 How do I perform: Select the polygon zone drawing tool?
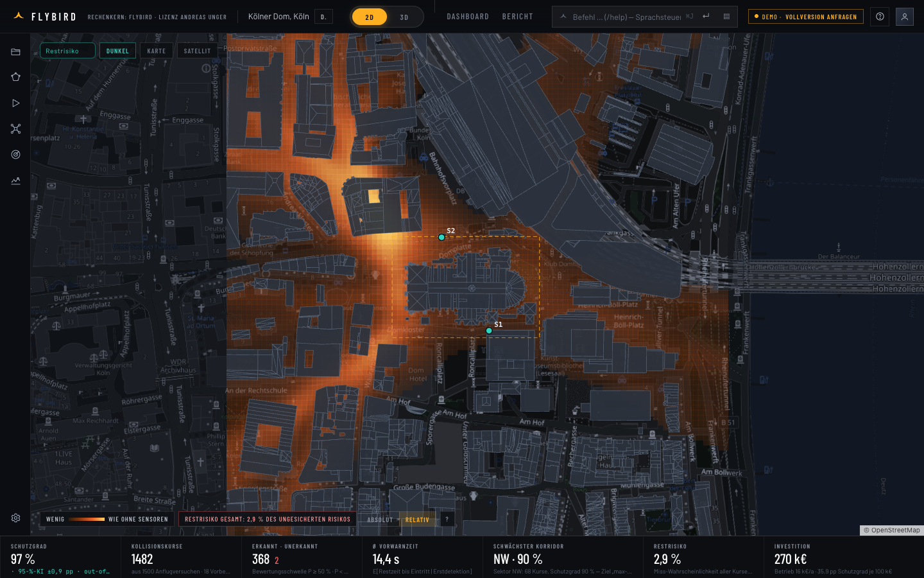coord(15,77)
